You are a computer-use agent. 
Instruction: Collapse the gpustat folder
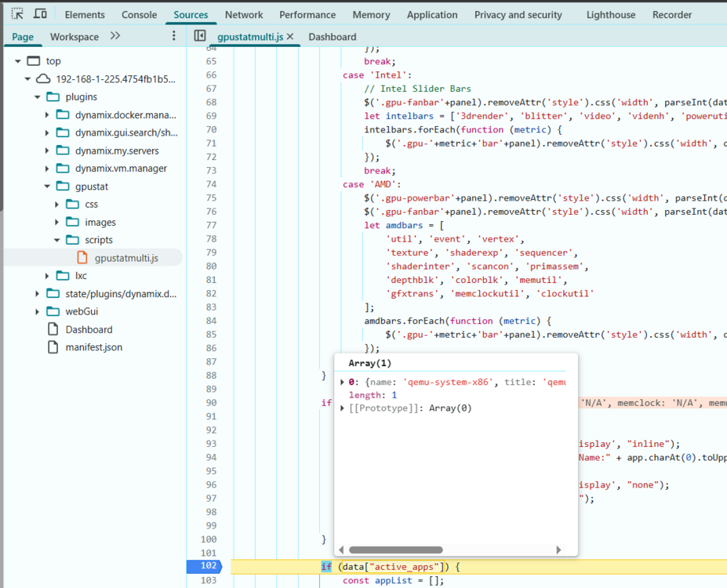point(47,187)
